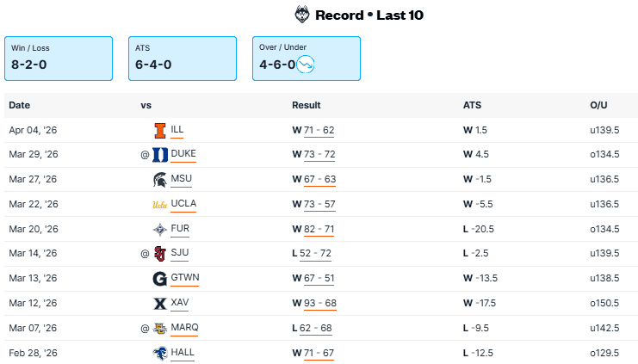
Task: Click the UConn Huskies logo in header
Action: click(x=302, y=15)
